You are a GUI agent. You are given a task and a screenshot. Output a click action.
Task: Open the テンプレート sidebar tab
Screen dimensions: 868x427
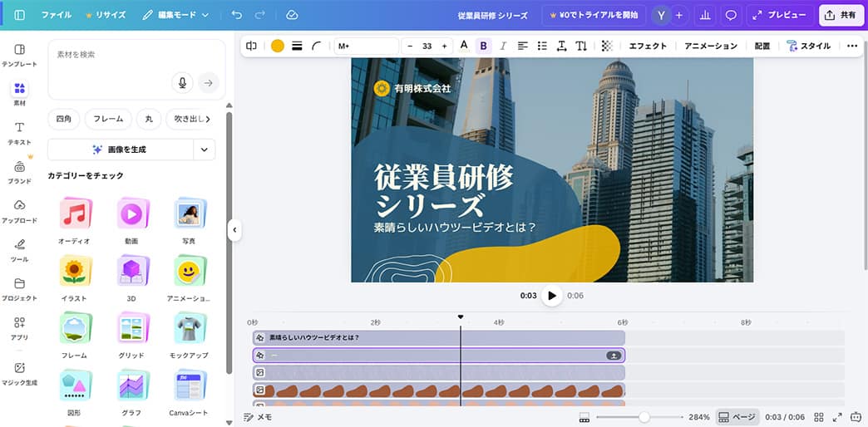point(19,56)
